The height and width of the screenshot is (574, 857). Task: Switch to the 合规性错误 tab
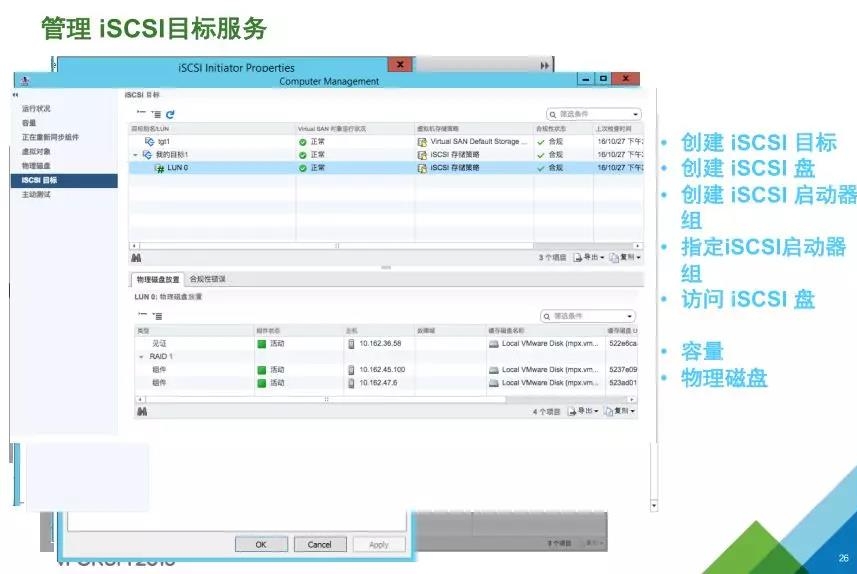[x=207, y=279]
